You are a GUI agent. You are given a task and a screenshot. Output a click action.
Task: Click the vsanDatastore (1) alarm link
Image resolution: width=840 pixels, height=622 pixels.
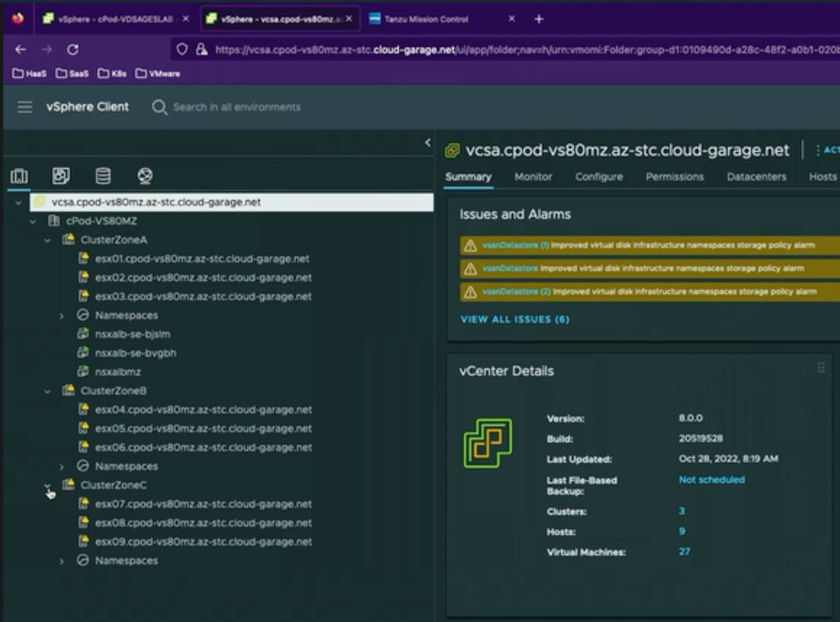[517, 246]
